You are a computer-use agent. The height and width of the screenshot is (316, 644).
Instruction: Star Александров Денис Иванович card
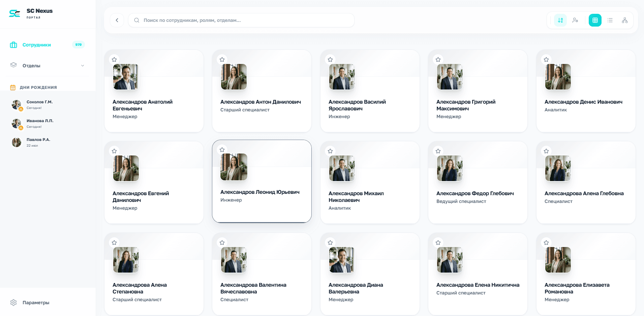(x=546, y=60)
